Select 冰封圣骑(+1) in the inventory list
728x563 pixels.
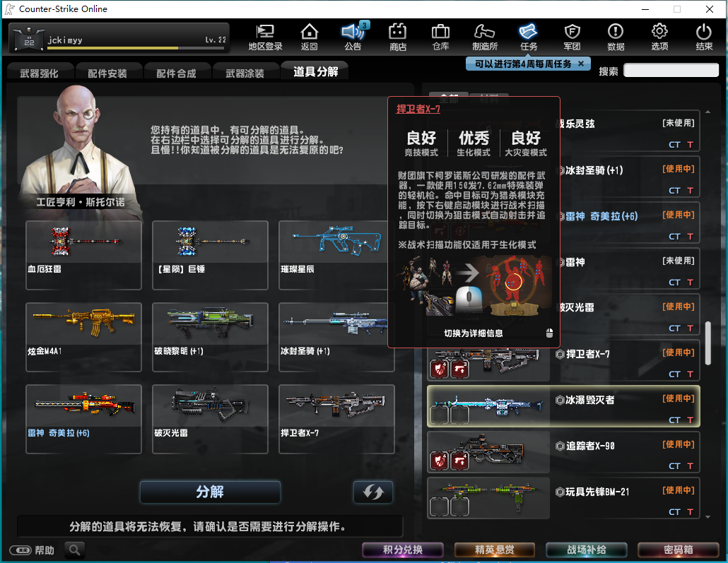pyautogui.click(x=630, y=177)
